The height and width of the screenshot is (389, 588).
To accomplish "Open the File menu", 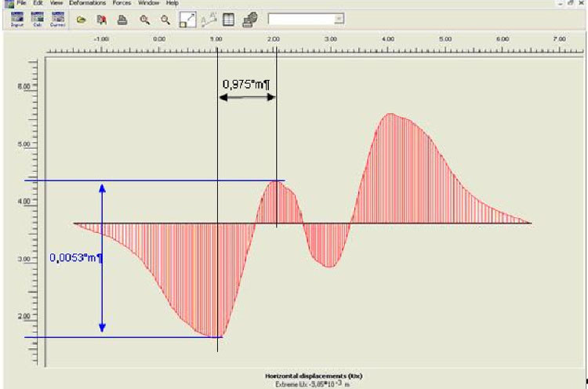I will 22,3.
